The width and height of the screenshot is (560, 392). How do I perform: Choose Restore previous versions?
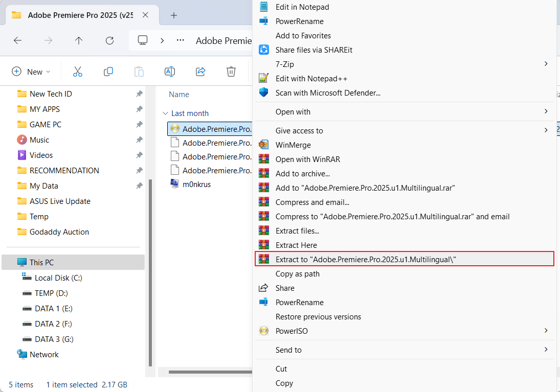pos(405,316)
